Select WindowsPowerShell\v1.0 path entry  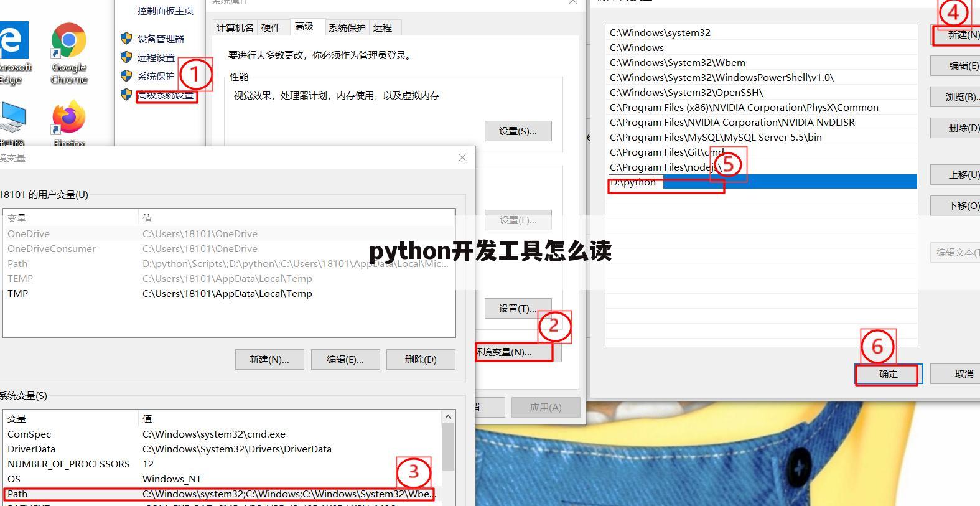761,77
